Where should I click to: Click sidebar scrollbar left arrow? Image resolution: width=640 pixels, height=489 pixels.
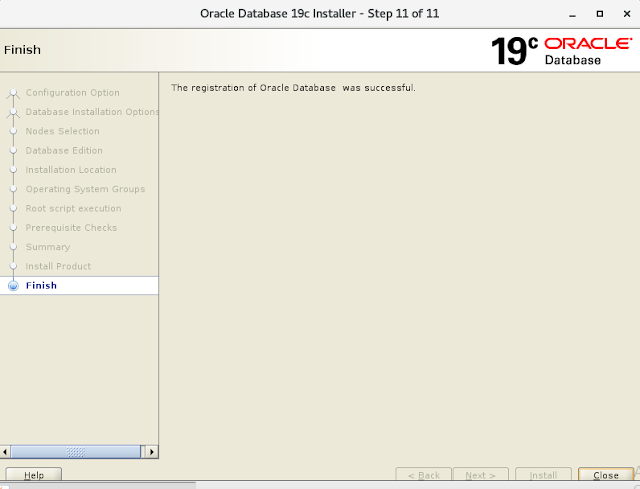point(5,452)
